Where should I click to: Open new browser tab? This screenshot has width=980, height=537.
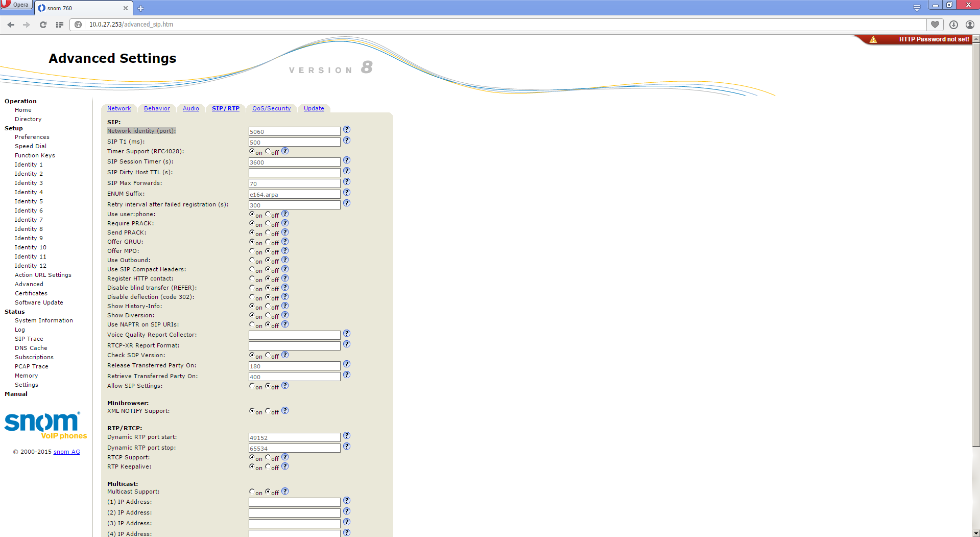pos(141,8)
